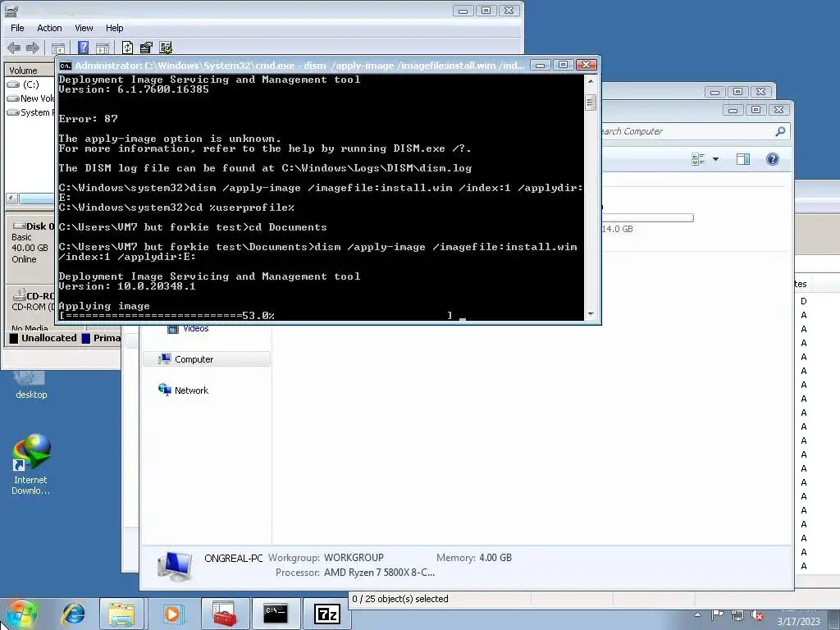This screenshot has width=840, height=630.
Task: Select the (C:) volume row
Action: [30, 84]
